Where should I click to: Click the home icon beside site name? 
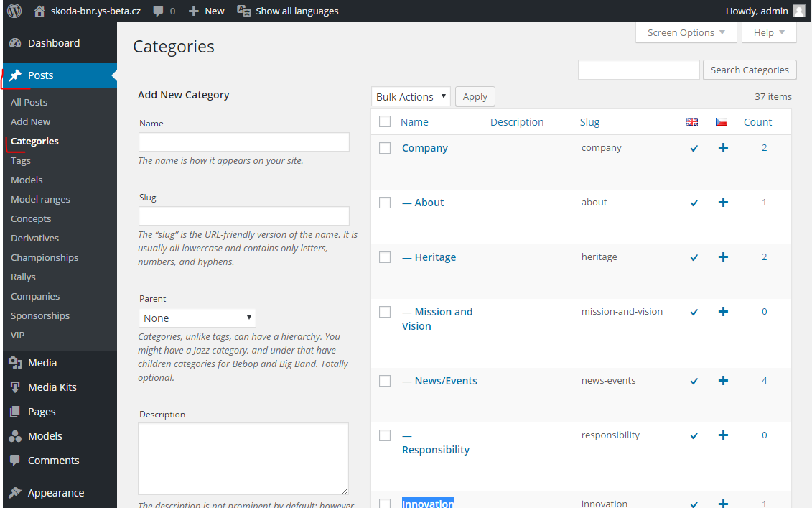[x=39, y=11]
